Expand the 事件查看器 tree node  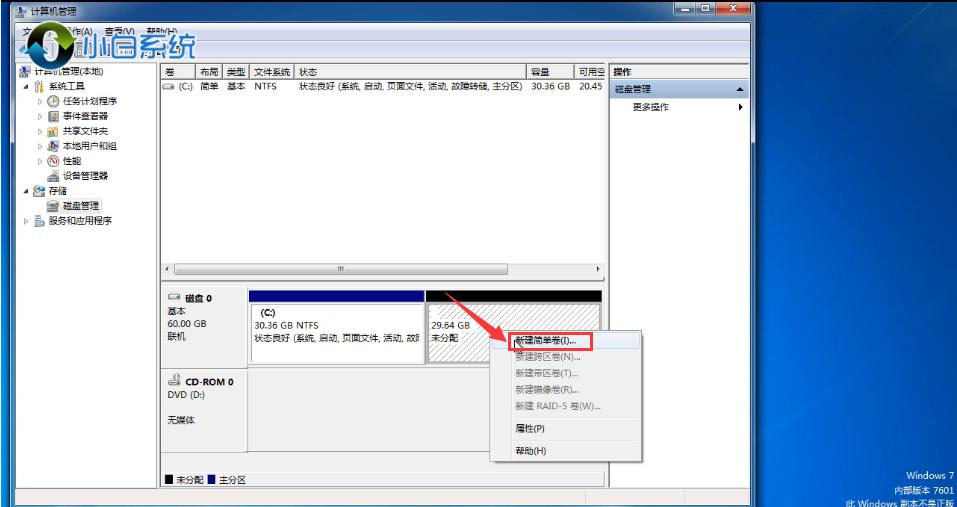pyautogui.click(x=40, y=116)
